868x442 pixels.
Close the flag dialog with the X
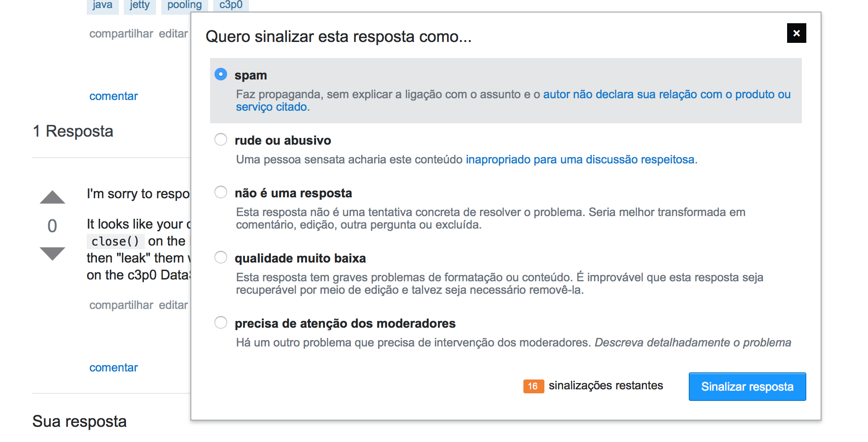pyautogui.click(x=796, y=33)
